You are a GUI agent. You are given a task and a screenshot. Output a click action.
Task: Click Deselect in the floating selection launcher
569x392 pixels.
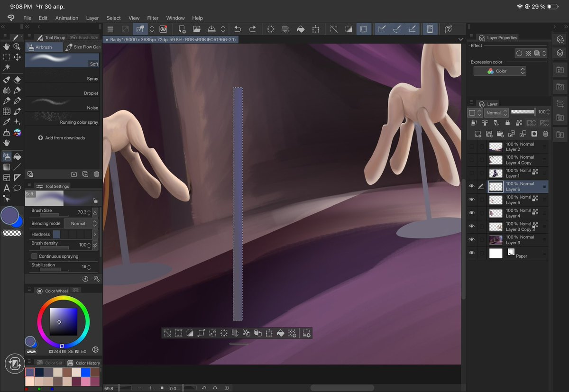167,333
